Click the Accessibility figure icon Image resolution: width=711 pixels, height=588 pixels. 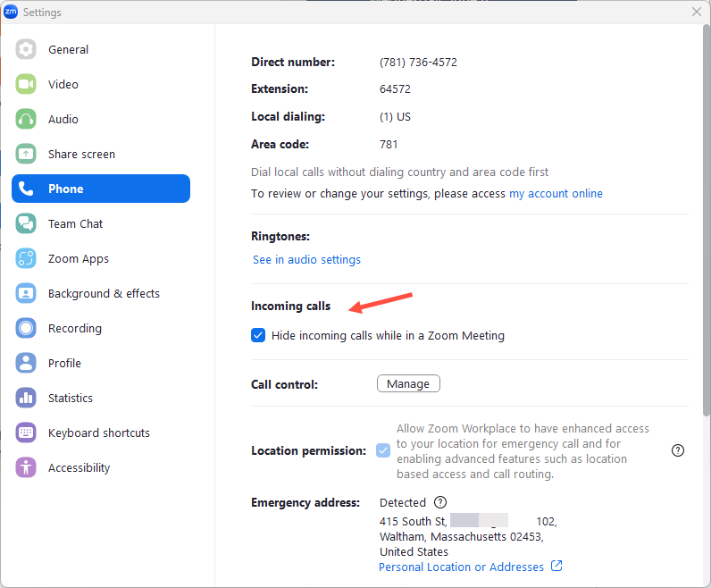click(26, 467)
